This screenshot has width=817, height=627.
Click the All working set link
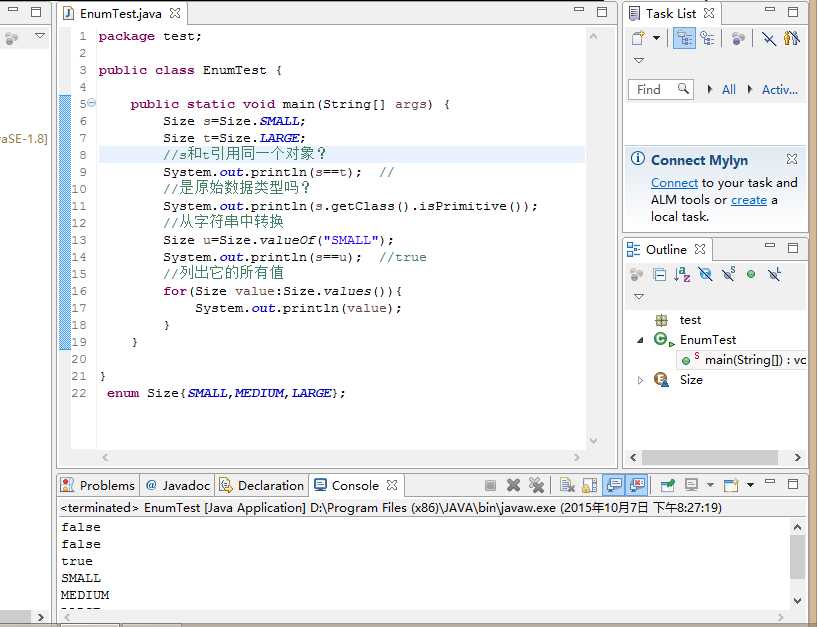coord(728,90)
